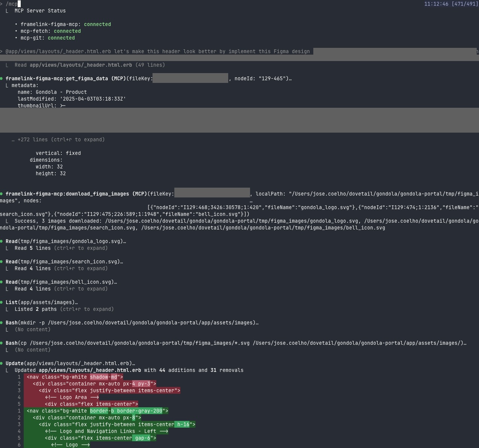Viewport: 479px width, 448px height.
Task: Click bullet next to Read gondola_logo.svg
Action: 2,241
